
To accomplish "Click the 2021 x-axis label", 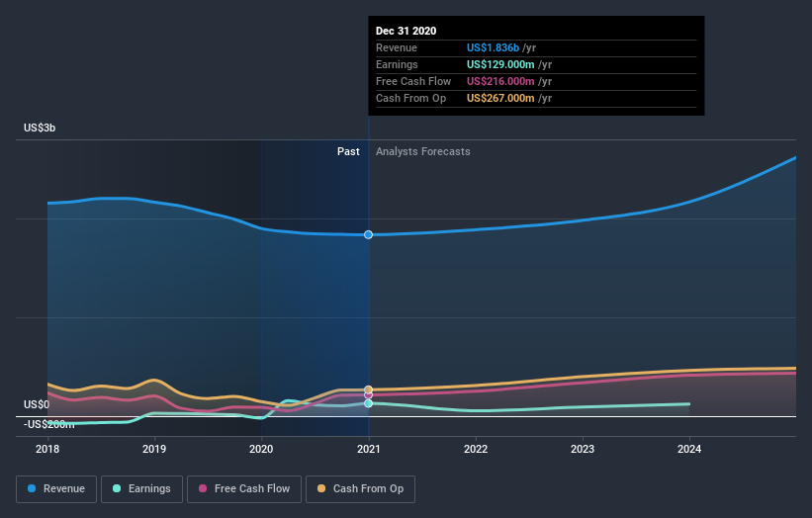I will pyautogui.click(x=368, y=449).
